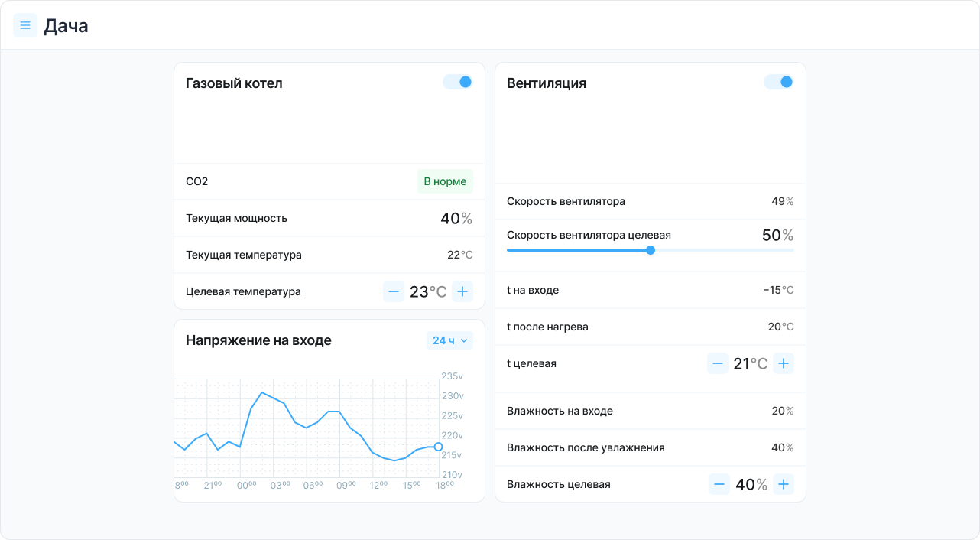Click the CO2 status badge В норме
The height and width of the screenshot is (540, 980).
tap(445, 181)
